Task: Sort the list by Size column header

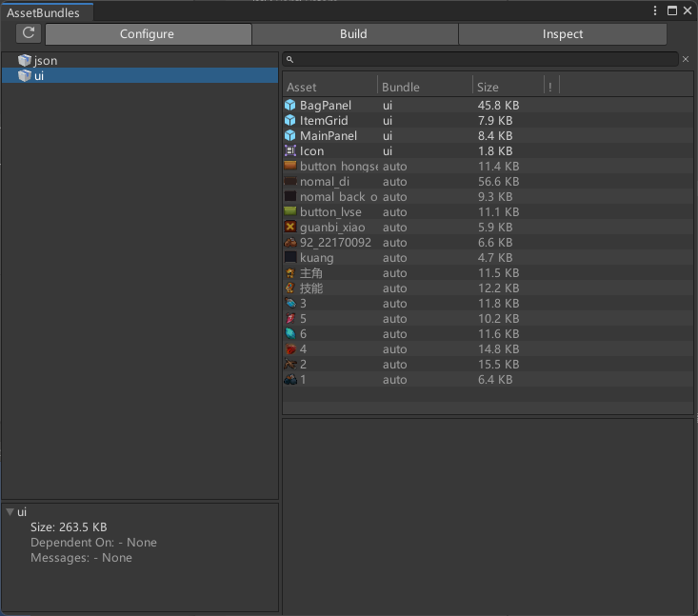Action: coord(507,87)
